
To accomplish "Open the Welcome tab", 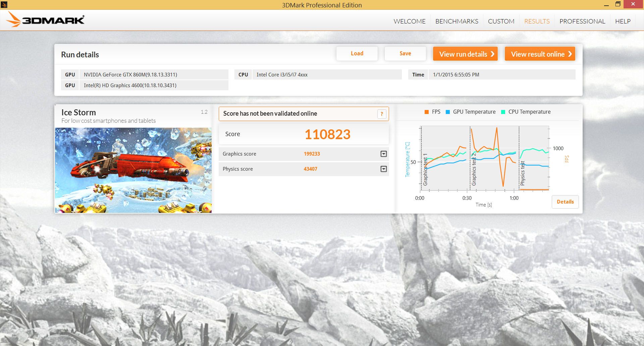I will pos(410,21).
